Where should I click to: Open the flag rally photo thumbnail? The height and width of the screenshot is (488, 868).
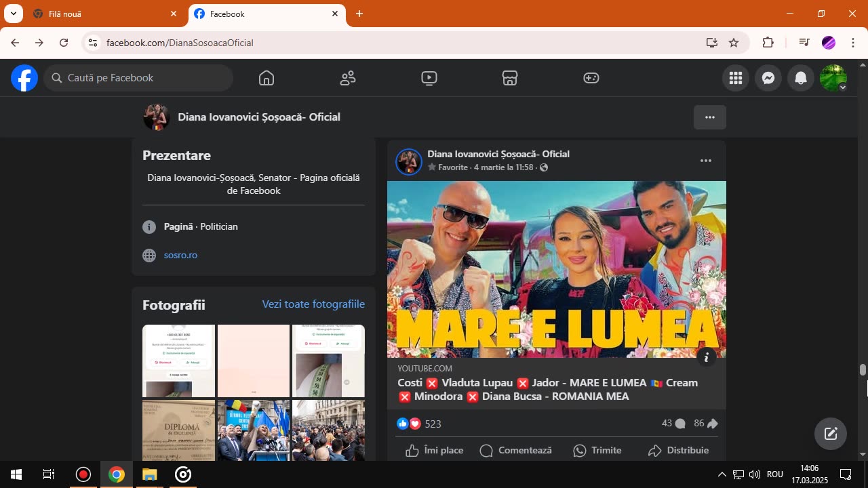point(254,430)
